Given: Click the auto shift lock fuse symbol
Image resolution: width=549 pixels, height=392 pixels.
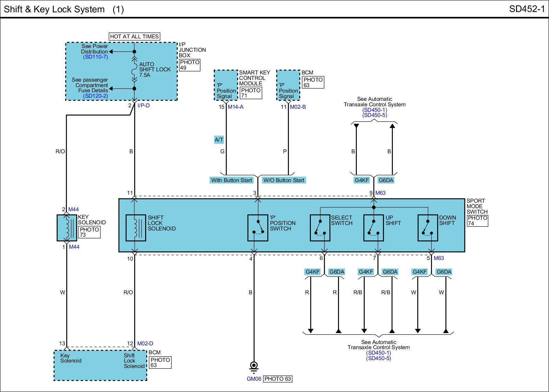Looking at the screenshot, I should point(135,70).
